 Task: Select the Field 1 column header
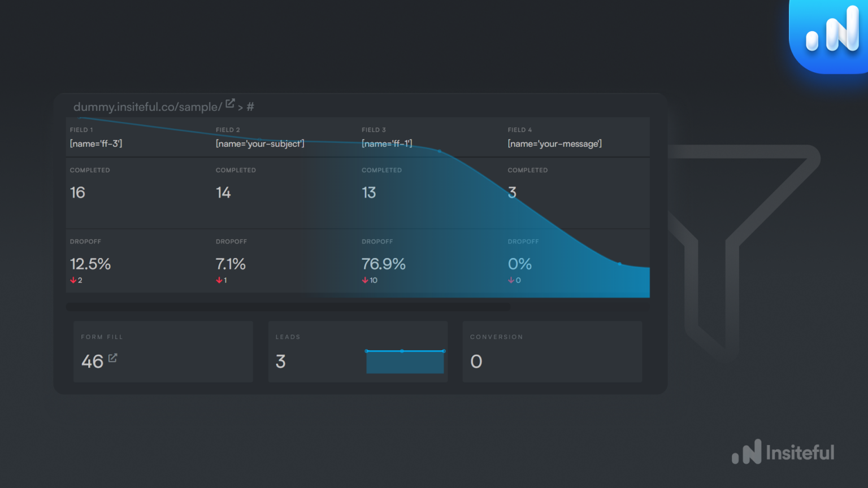[81, 129]
